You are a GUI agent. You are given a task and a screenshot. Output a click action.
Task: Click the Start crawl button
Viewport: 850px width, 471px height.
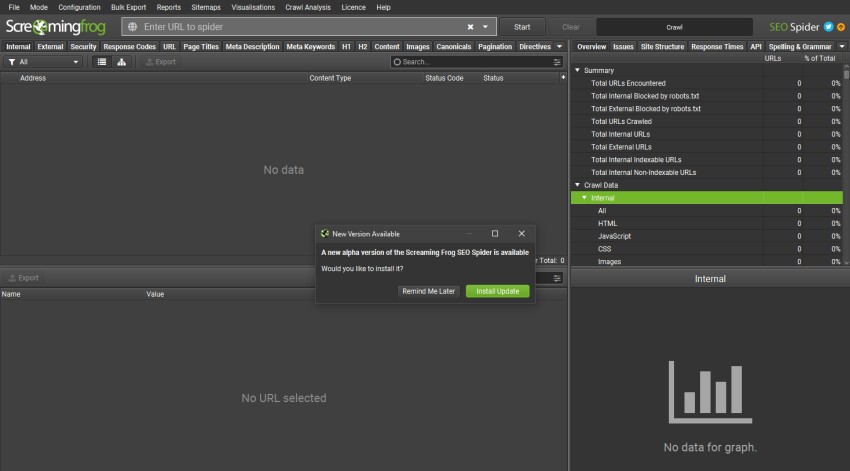522,27
